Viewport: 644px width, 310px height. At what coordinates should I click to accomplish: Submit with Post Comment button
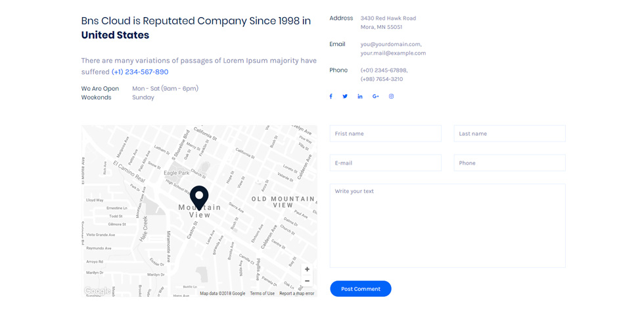(x=361, y=289)
